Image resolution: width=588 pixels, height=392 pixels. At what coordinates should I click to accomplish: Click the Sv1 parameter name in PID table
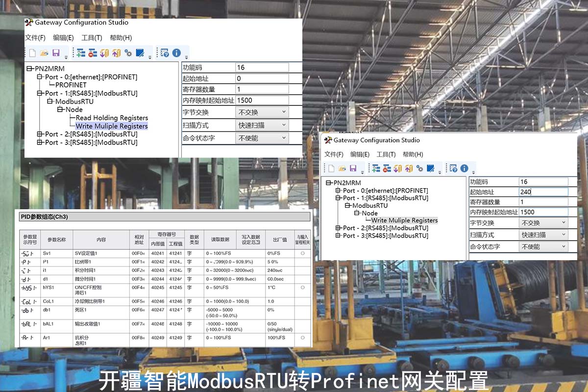47,253
